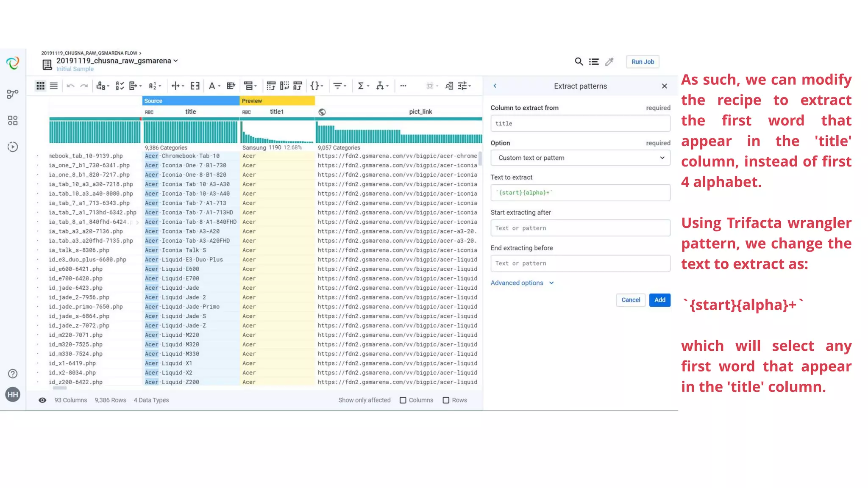
Task: Open the Jobs play icon in sidebar
Action: pyautogui.click(x=13, y=147)
